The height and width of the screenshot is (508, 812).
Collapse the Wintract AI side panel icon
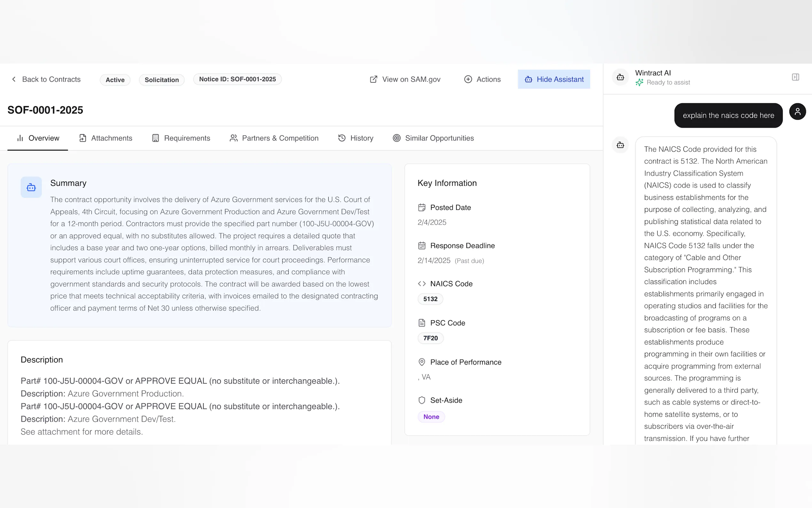point(795,77)
